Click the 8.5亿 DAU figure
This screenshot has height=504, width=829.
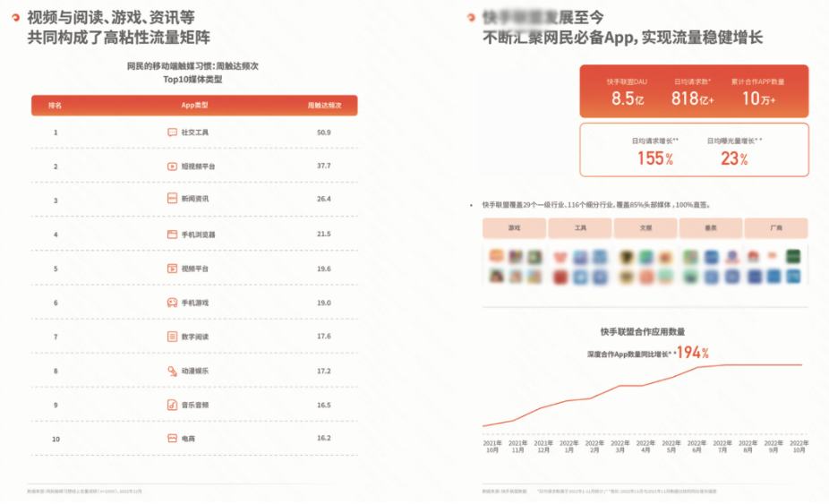628,98
